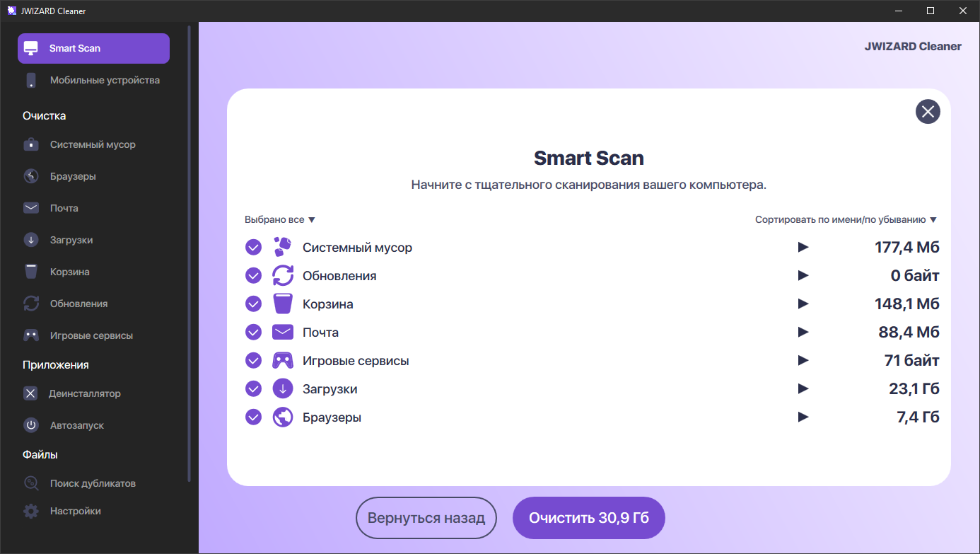
Task: Click the Системный мусор sidebar icon
Action: [x=31, y=144]
